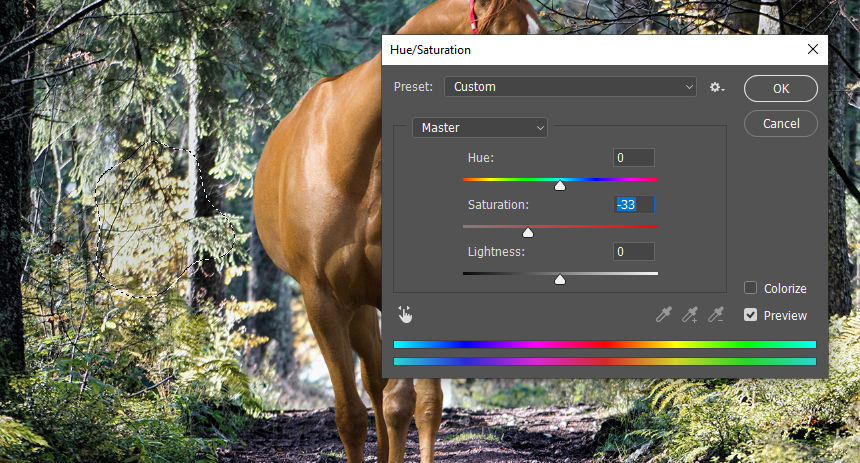Open the Master color range dropdown

(480, 128)
